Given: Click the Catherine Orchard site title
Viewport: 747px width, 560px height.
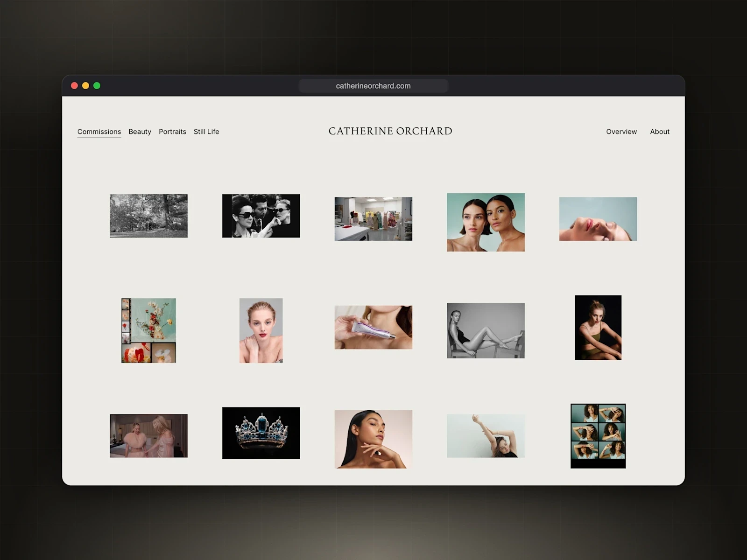Looking at the screenshot, I should pos(390,131).
